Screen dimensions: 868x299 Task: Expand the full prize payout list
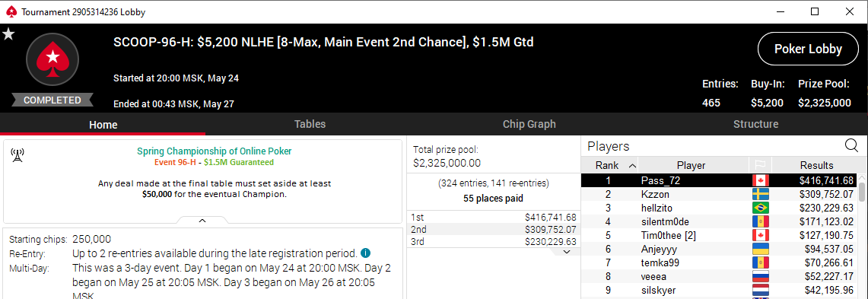(x=566, y=252)
